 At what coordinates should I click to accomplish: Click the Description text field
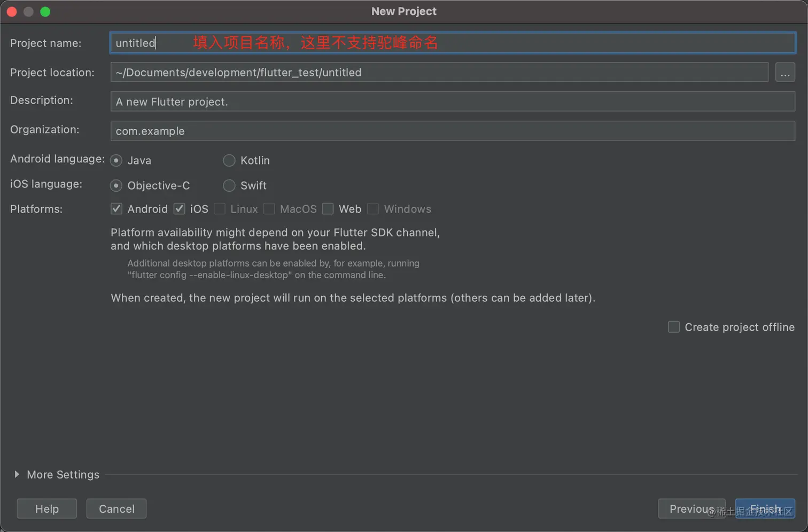tap(453, 101)
